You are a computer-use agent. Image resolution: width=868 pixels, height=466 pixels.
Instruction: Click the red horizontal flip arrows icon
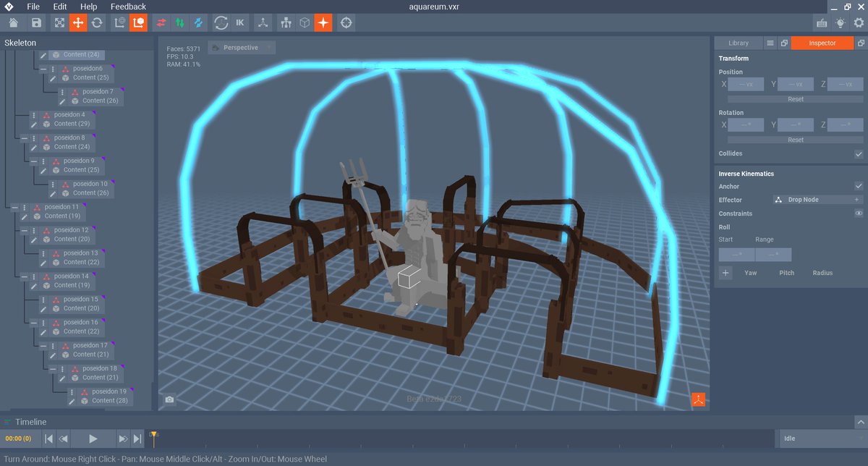(x=161, y=23)
